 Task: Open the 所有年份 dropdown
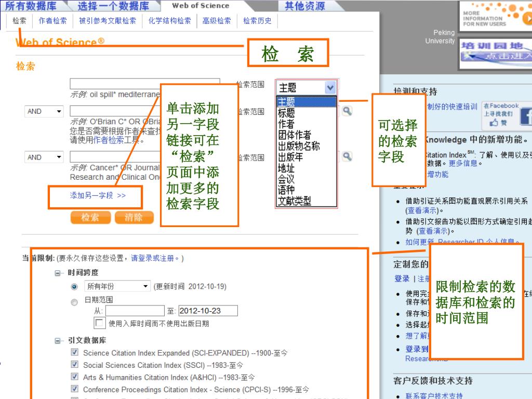coord(117,286)
